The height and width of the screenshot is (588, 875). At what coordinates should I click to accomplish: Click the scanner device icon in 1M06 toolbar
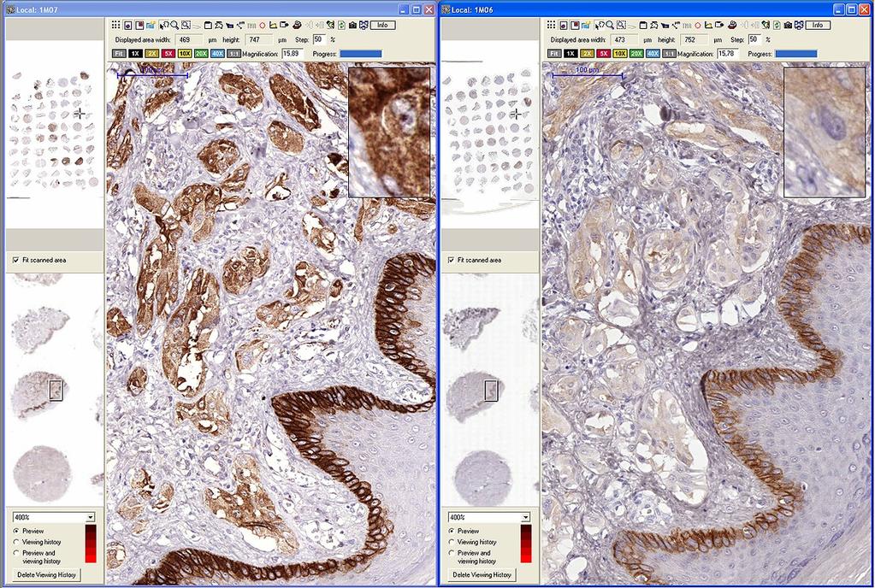(x=731, y=25)
